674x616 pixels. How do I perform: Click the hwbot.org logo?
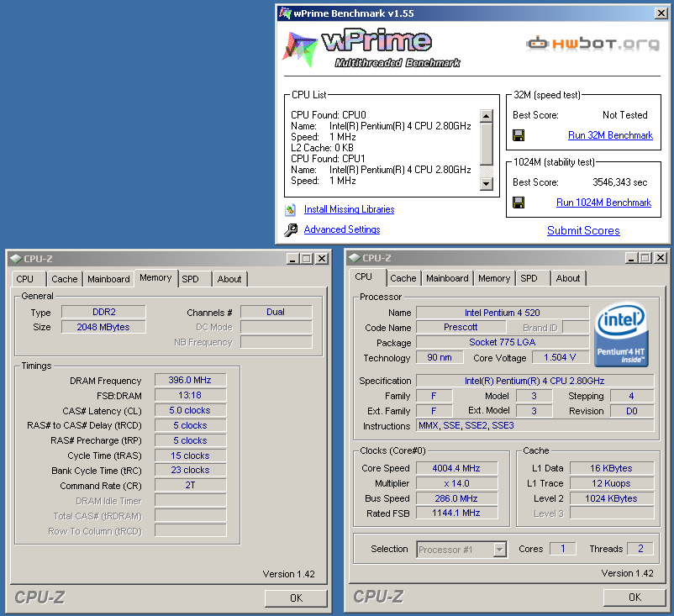pos(592,44)
